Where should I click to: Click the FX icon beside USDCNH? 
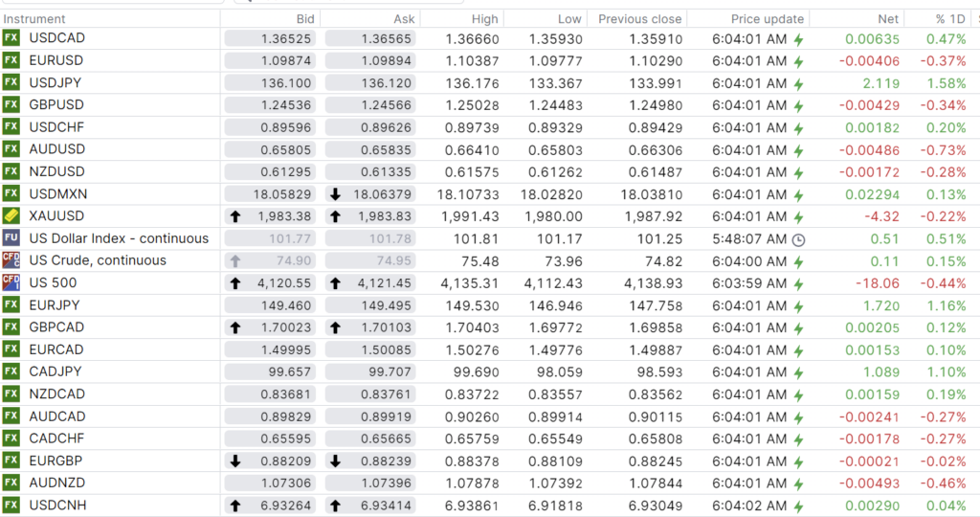(x=11, y=506)
